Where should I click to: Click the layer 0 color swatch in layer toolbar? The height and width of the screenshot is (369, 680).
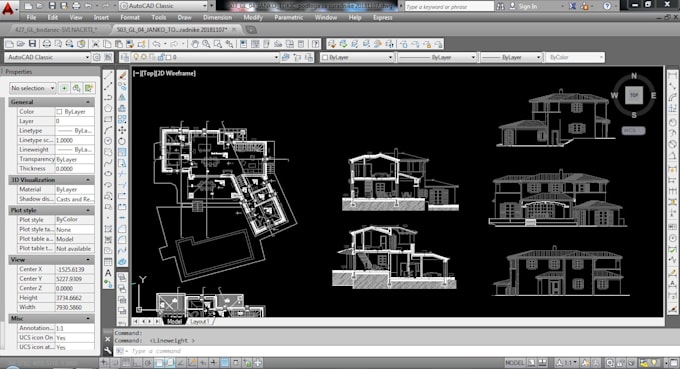click(168, 57)
